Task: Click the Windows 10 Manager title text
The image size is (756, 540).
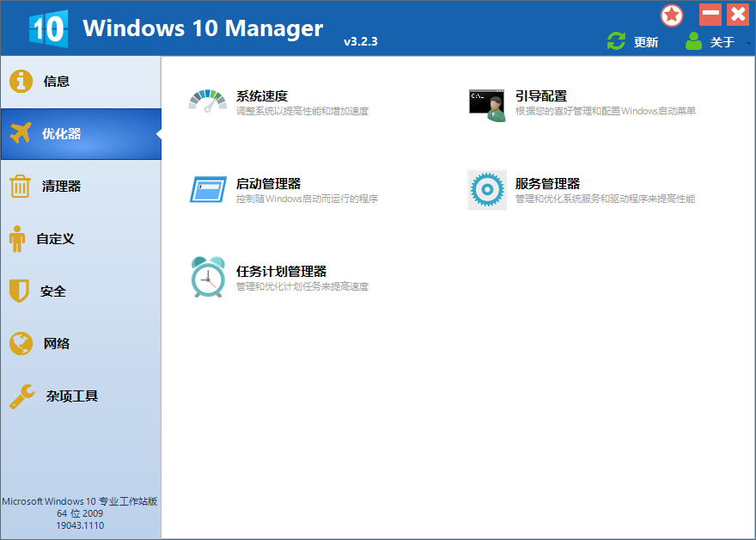Action: tap(203, 28)
